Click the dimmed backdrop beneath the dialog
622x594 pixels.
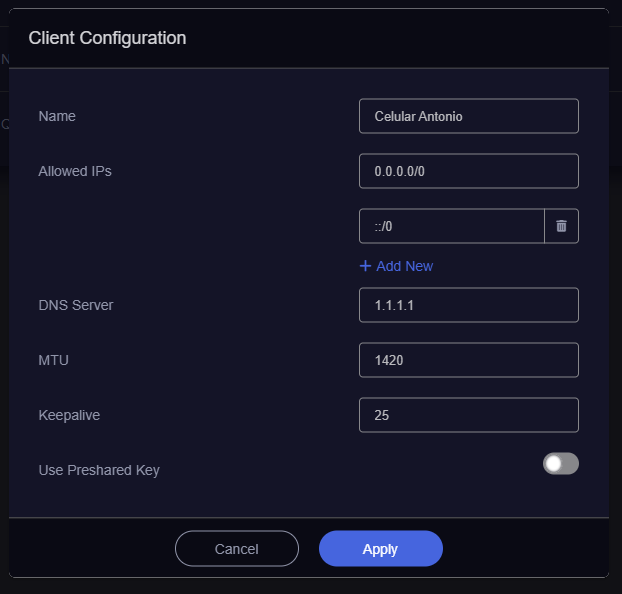pos(311,586)
